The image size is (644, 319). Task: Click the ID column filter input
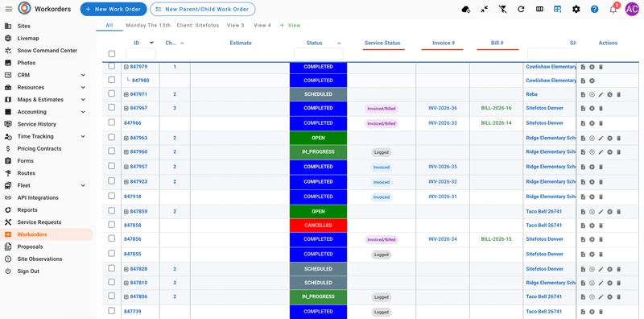pos(140,54)
